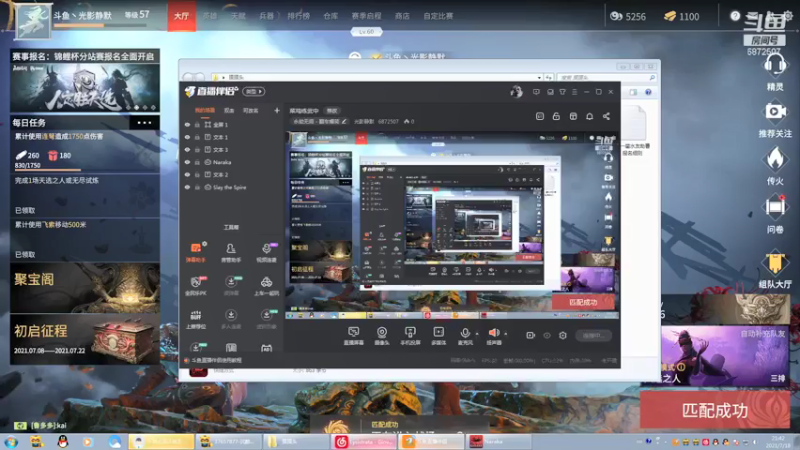The height and width of the screenshot is (450, 800).
Task: Toggle visibility of the 文本 2 source
Action: pyautogui.click(x=187, y=174)
